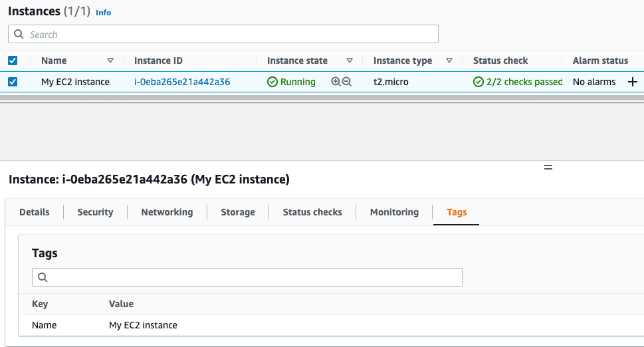Viewport: 644px width, 347px height.
Task: Show the Monitoring tab
Action: 394,212
